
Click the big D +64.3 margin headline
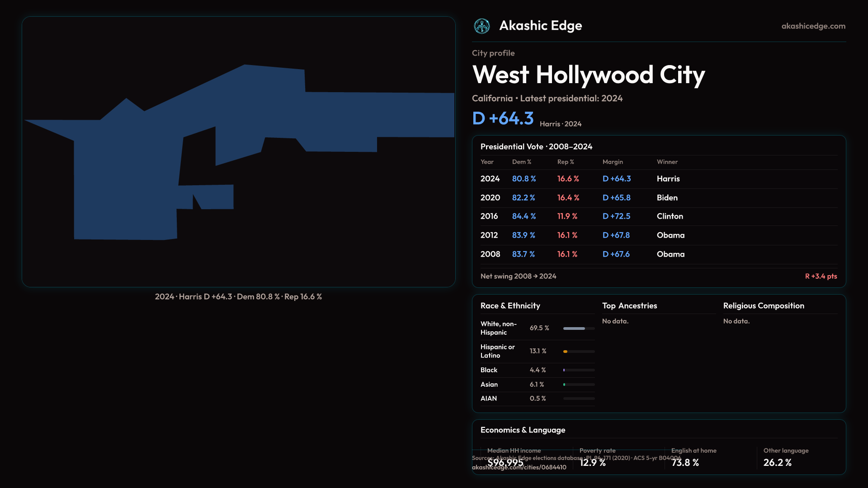click(x=503, y=118)
